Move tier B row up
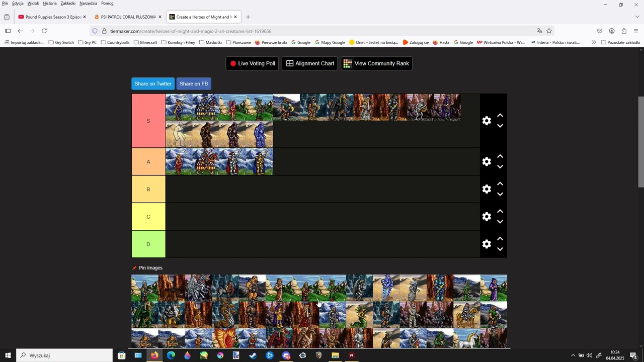This screenshot has width=644, height=362. pyautogui.click(x=500, y=184)
